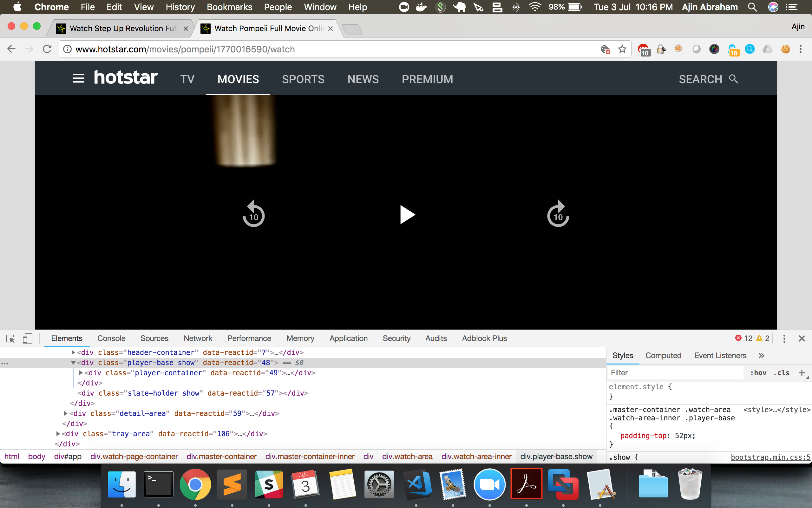Go back in browser history
Viewport: 812px width, 508px height.
coord(11,49)
